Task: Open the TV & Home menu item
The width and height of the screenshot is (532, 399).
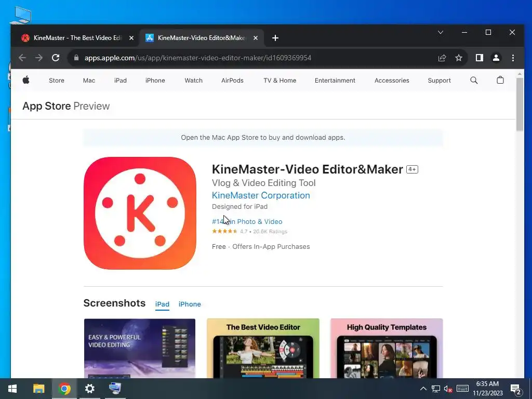Action: [x=280, y=81]
